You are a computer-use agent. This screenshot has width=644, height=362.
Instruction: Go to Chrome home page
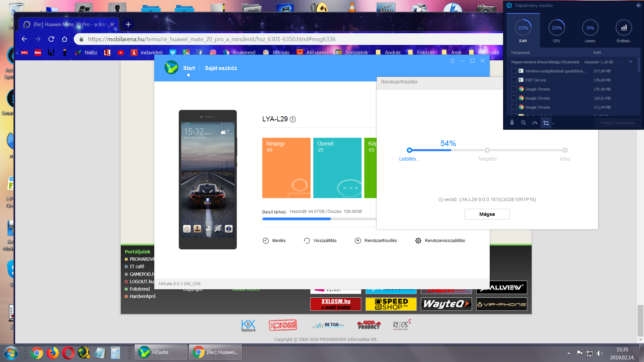point(65,39)
